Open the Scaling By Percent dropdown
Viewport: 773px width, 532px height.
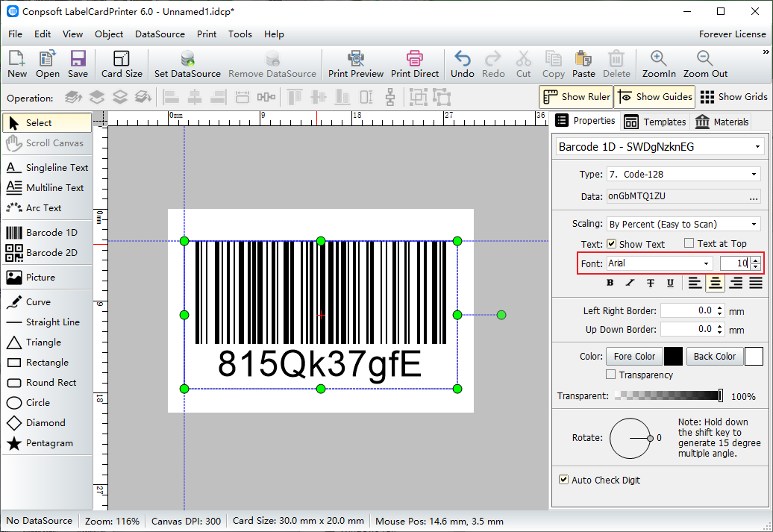point(754,224)
